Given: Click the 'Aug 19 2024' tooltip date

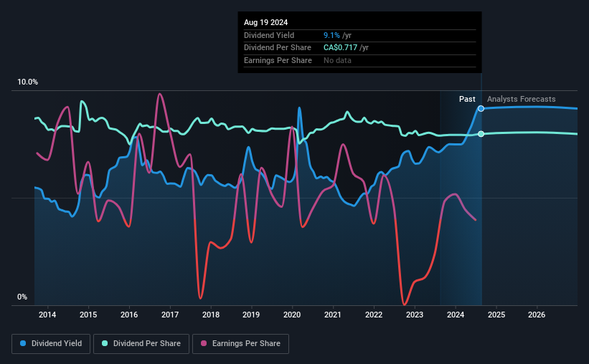Looking at the screenshot, I should [265, 22].
